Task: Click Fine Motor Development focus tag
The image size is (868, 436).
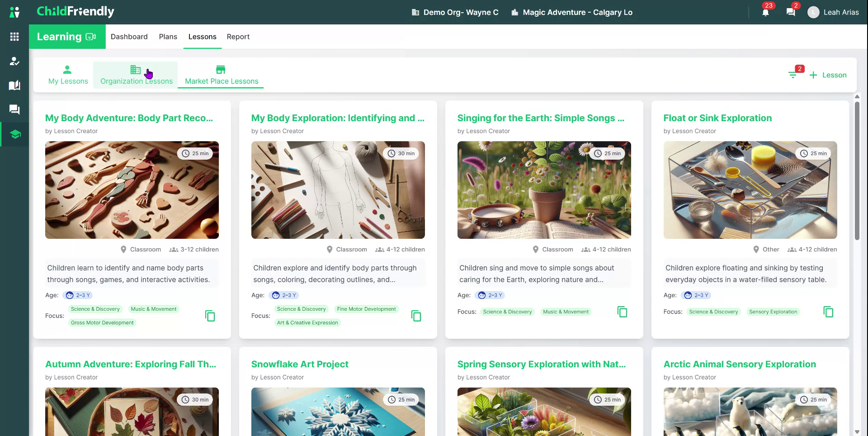Action: point(366,309)
